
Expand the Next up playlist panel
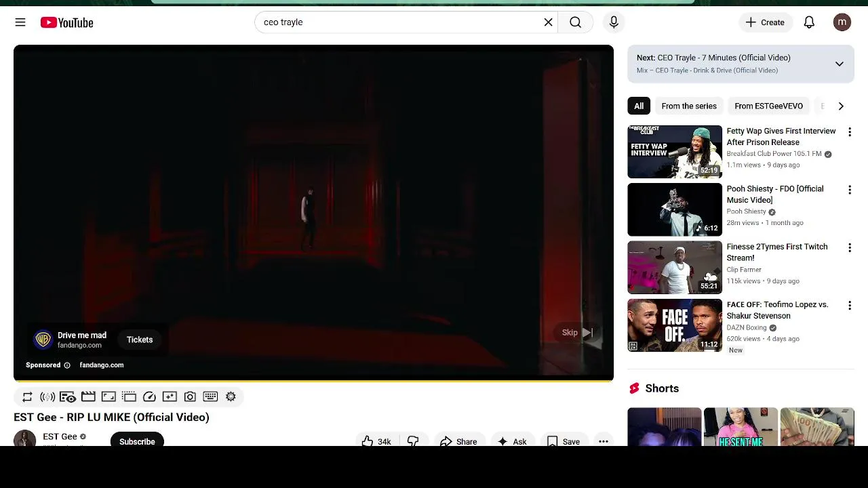[x=839, y=64]
